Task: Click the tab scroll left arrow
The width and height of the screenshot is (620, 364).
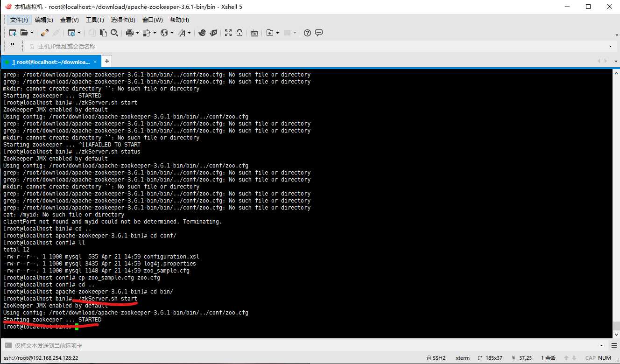Action: click(x=599, y=61)
